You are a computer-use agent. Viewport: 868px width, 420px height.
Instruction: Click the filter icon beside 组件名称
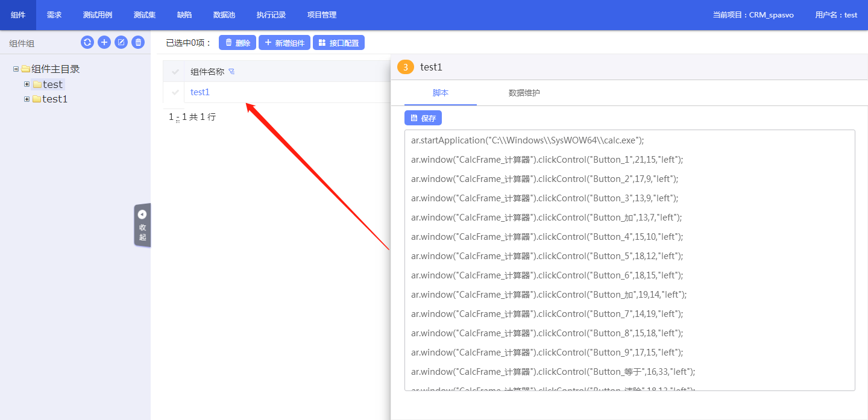tap(231, 72)
